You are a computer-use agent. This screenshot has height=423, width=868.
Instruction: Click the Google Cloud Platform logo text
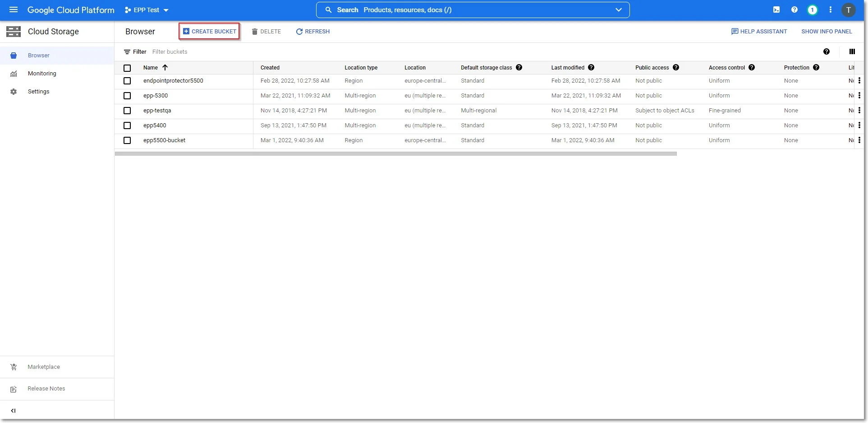coord(71,10)
